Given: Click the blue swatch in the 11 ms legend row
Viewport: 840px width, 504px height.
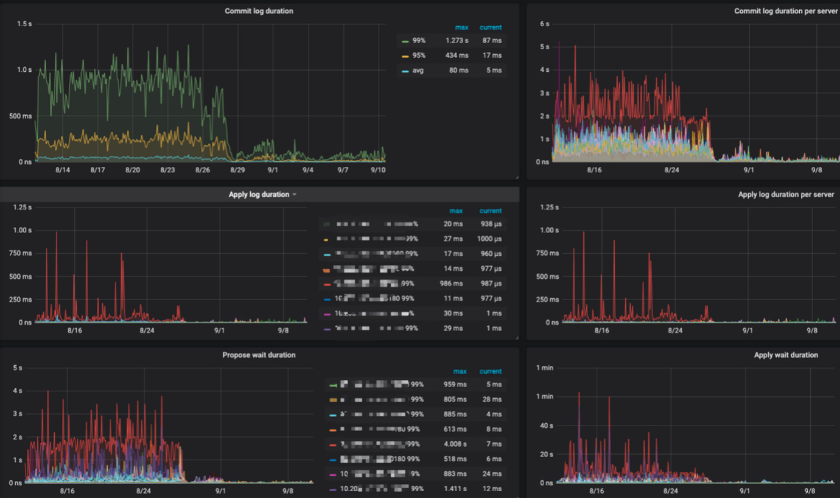Looking at the screenshot, I should [327, 299].
